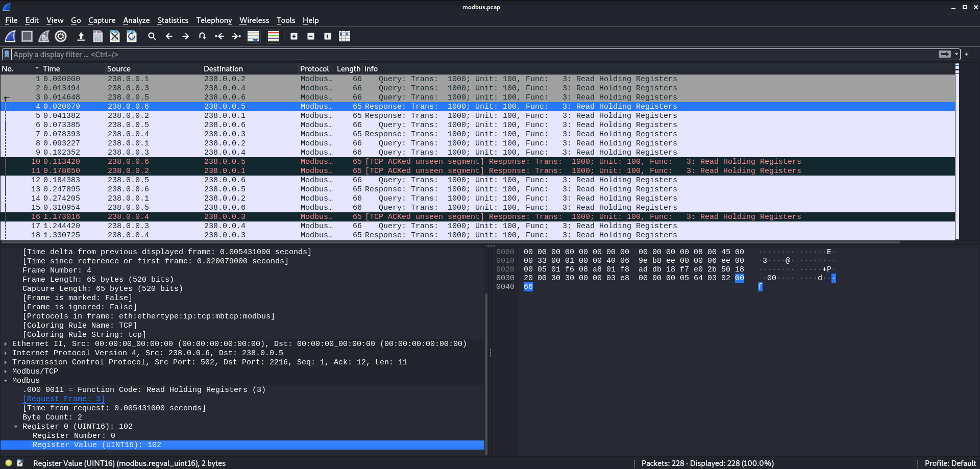Go forward in packet history

(x=186, y=36)
